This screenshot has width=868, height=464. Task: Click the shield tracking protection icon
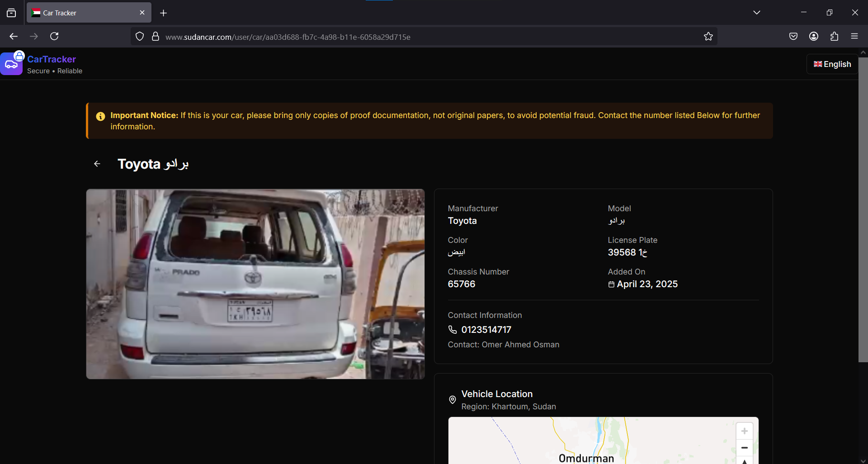[x=139, y=36]
